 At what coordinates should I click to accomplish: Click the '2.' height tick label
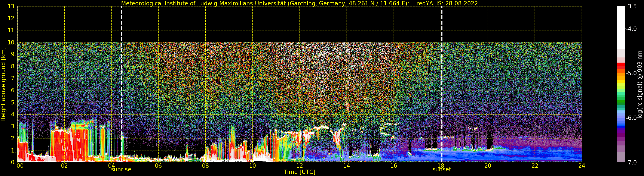pos(13,138)
